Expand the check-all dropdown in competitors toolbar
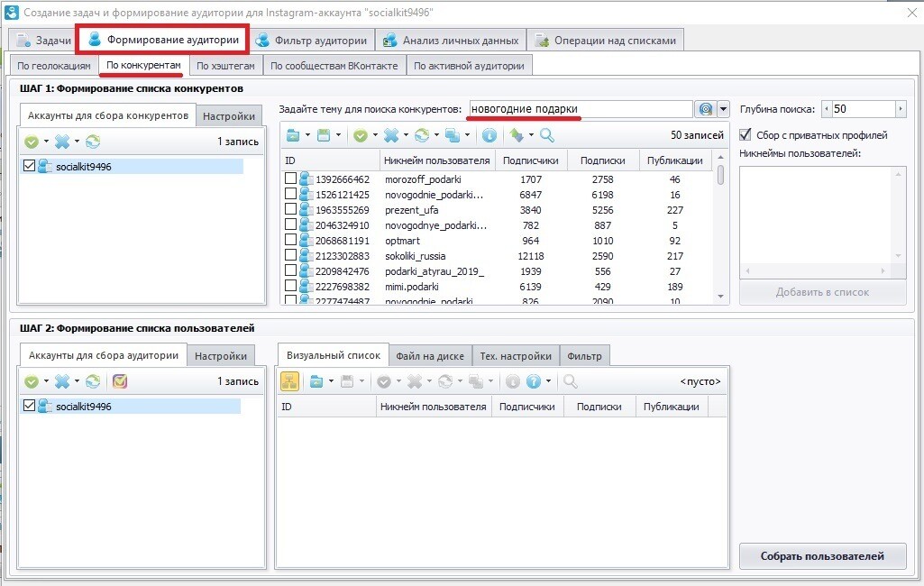 375,135
